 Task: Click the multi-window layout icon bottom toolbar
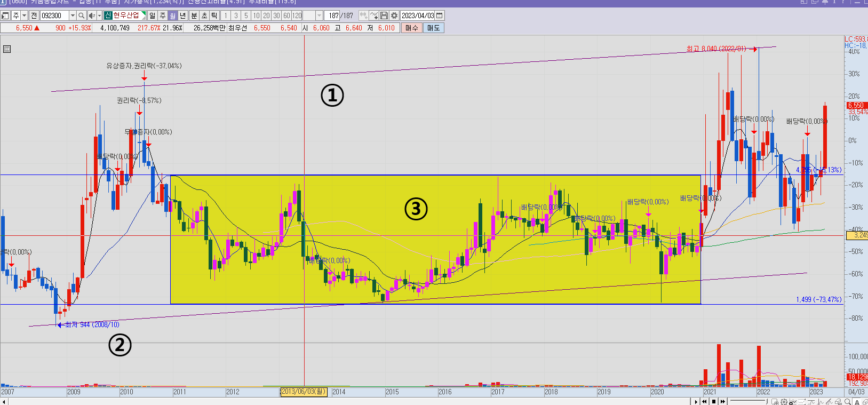tap(775, 402)
